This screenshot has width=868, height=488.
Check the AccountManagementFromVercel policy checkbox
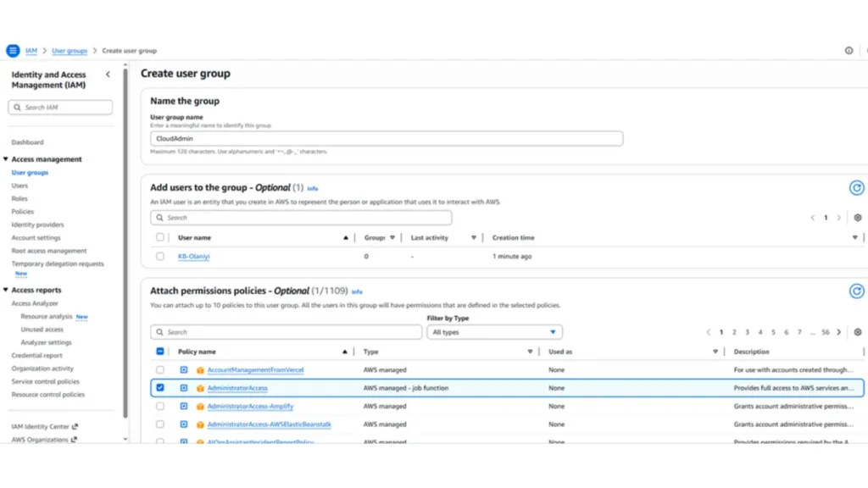tap(160, 370)
